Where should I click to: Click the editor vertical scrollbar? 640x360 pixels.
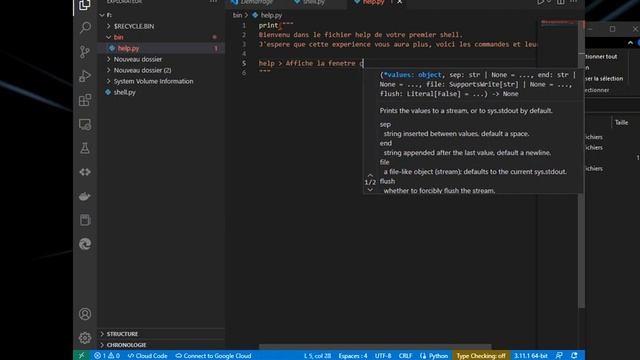click(x=581, y=163)
